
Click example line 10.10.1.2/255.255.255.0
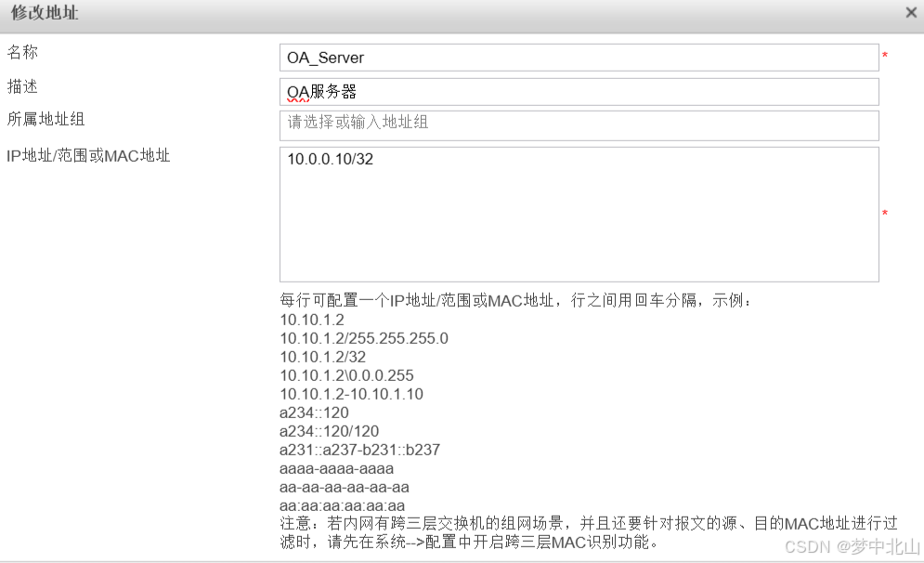coord(364,338)
